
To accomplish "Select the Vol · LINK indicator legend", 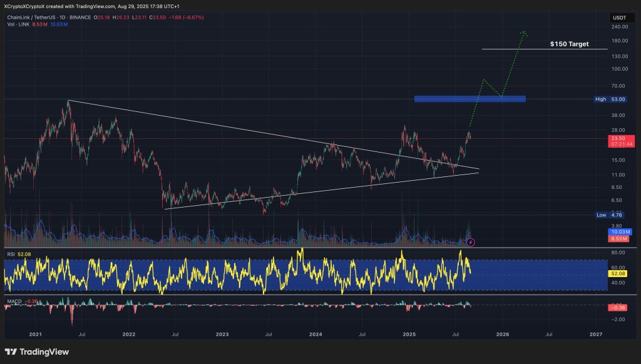I will 19,24.
